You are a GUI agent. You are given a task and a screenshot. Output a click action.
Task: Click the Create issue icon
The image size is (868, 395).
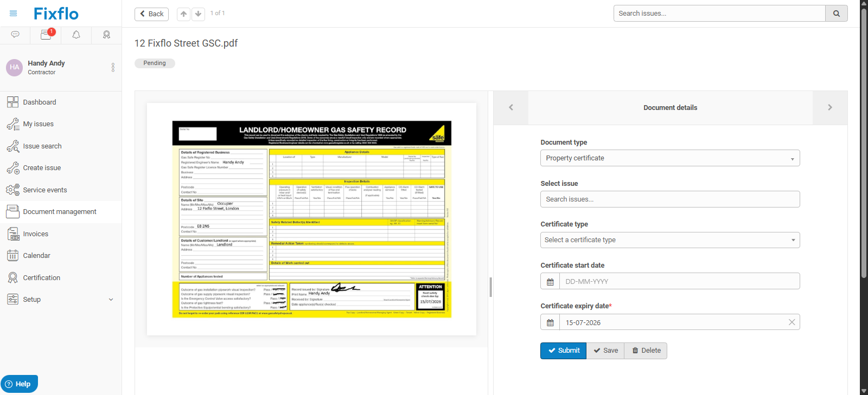tap(13, 168)
